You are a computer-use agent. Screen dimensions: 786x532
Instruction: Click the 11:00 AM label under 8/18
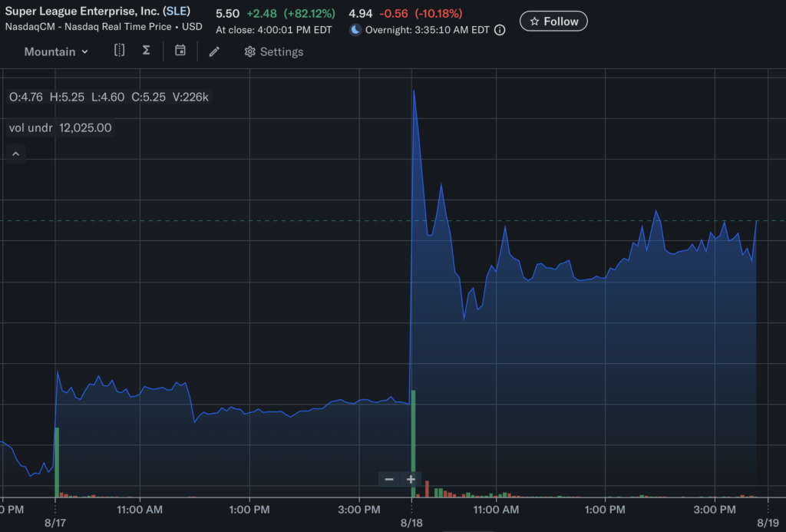pos(496,510)
